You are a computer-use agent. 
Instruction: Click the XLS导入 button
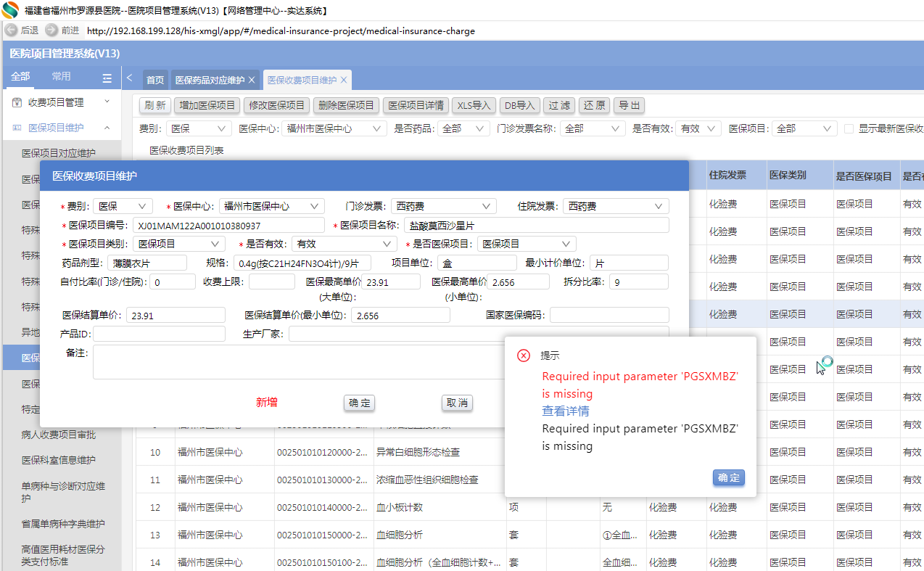coord(474,105)
